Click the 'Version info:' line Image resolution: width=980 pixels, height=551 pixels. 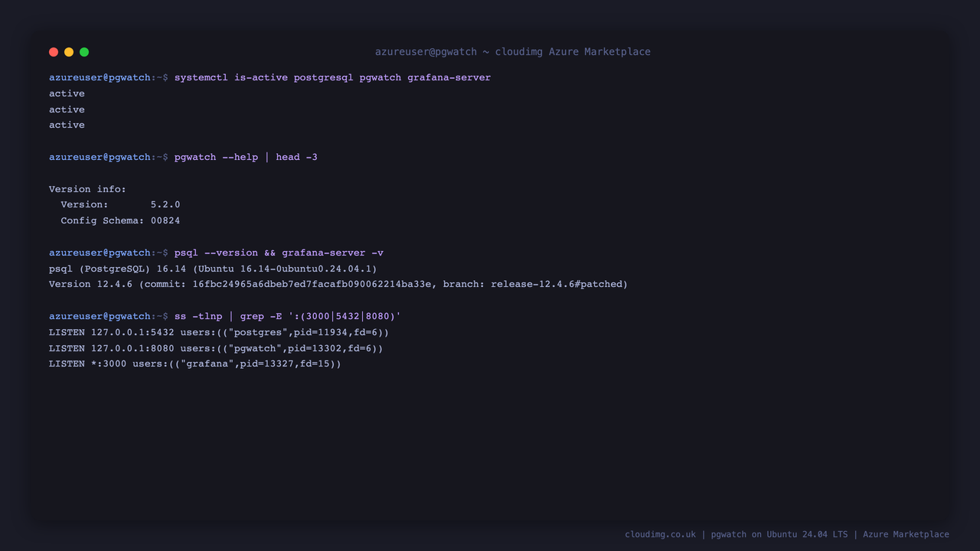tap(87, 189)
